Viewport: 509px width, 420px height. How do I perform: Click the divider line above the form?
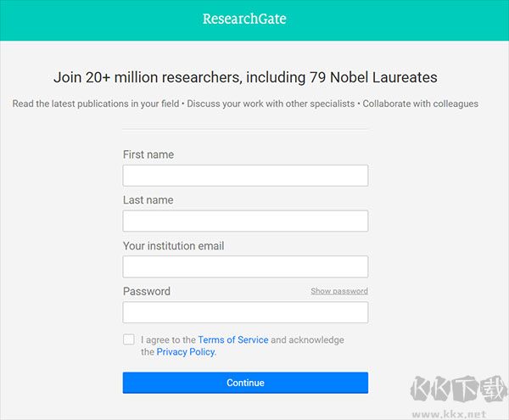pos(245,129)
